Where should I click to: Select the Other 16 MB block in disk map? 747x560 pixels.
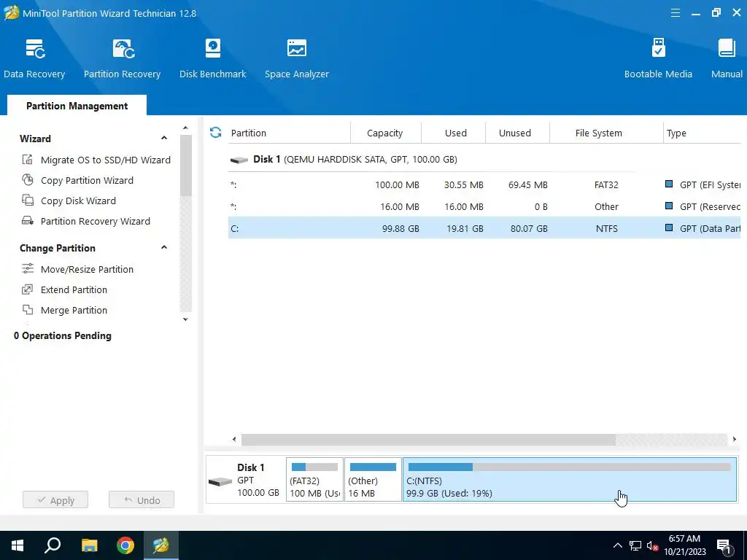(373, 480)
